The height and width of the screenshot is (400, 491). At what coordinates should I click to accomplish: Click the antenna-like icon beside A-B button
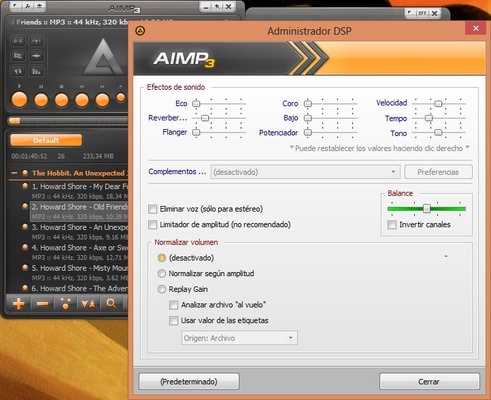[x=36, y=41]
